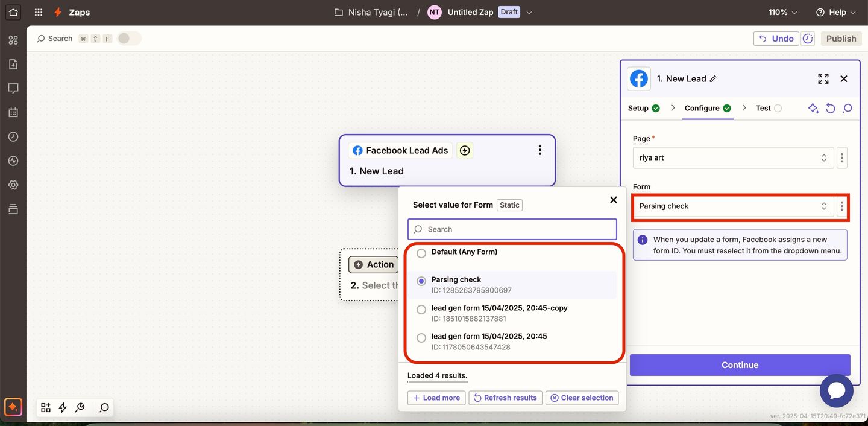Click the Loaded 4 results text
The height and width of the screenshot is (426, 868).
(x=437, y=375)
